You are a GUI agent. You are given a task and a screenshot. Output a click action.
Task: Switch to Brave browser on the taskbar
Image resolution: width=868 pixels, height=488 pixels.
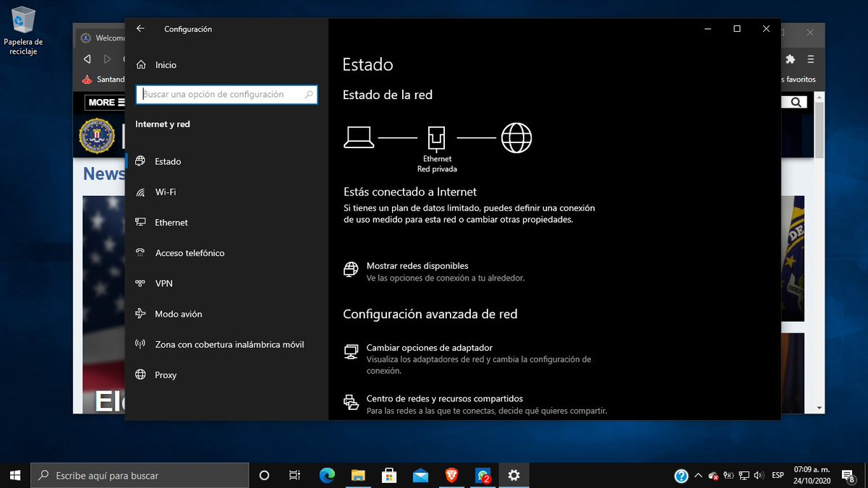451,476
